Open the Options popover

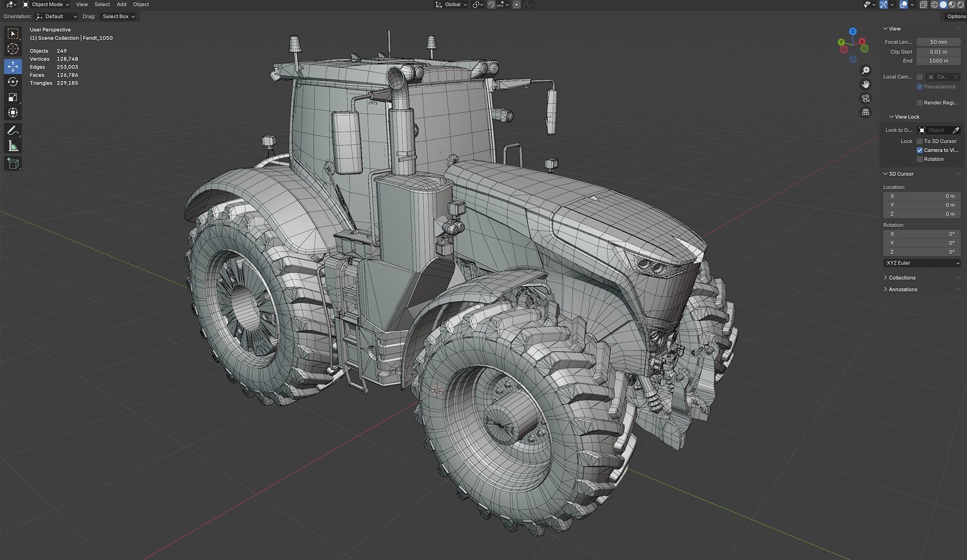[956, 16]
